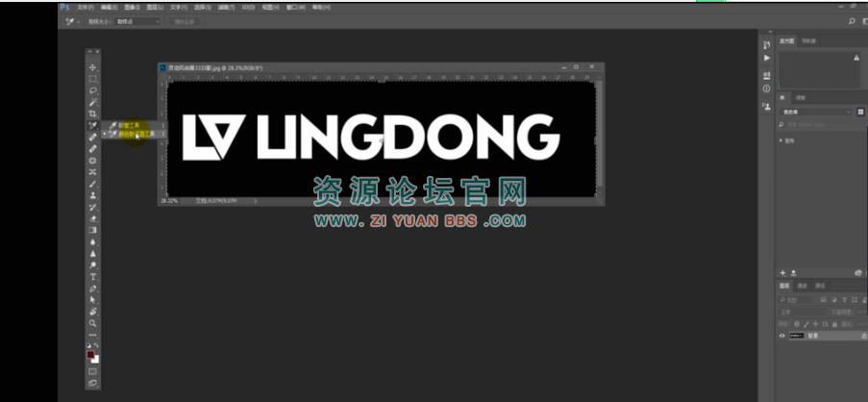Screen dimensions: 868x402
Task: Expand the 图形 group in Libraries
Action: pyautogui.click(x=781, y=140)
